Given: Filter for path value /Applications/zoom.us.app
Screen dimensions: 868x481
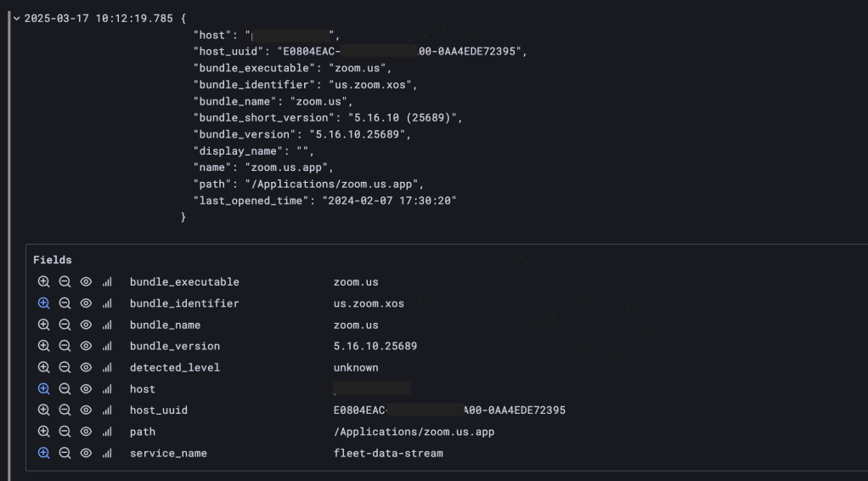Looking at the screenshot, I should click(x=43, y=432).
